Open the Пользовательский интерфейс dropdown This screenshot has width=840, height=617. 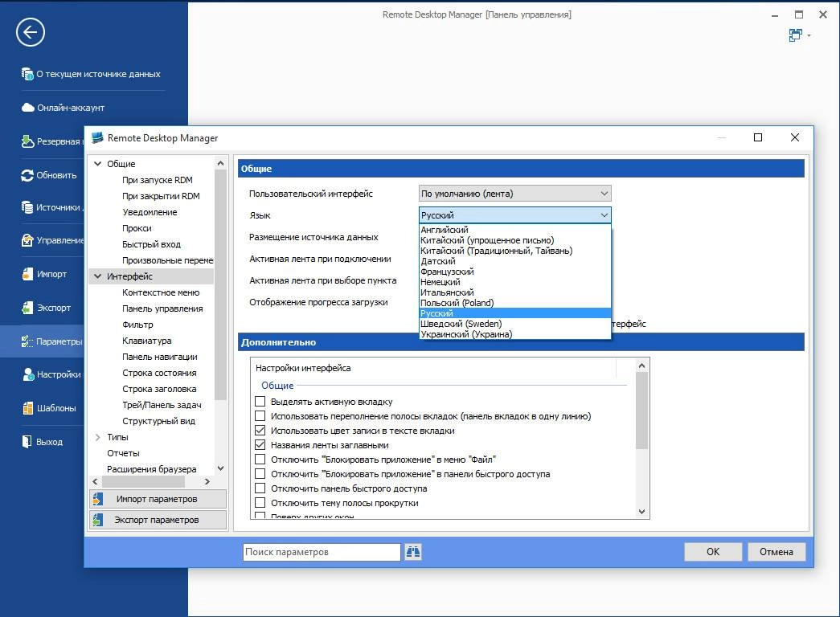click(x=514, y=194)
